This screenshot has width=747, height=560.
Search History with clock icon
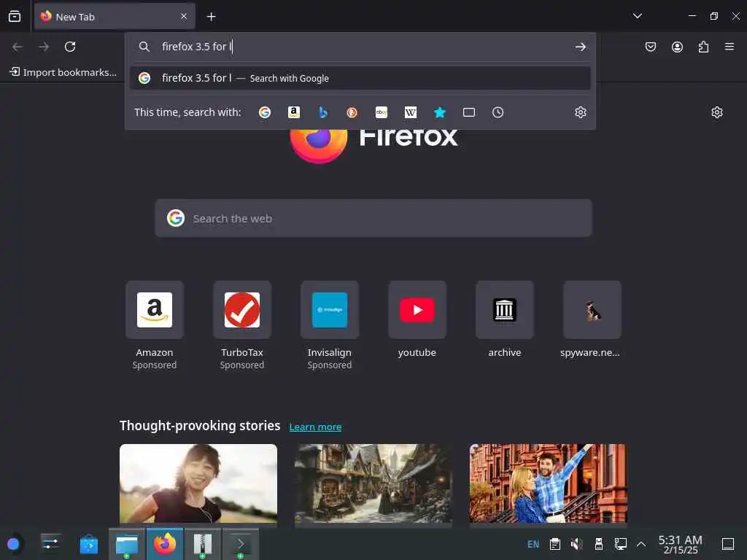coord(498,112)
